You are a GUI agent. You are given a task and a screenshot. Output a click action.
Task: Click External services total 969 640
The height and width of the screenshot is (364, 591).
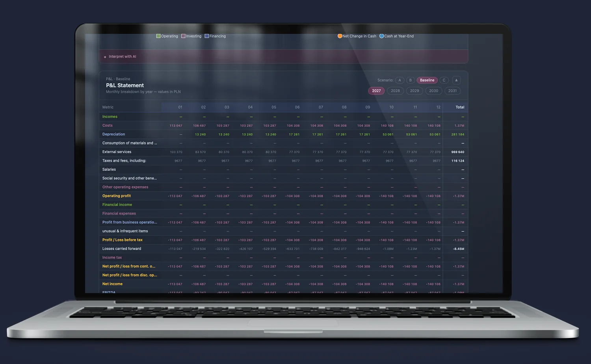[457, 152]
